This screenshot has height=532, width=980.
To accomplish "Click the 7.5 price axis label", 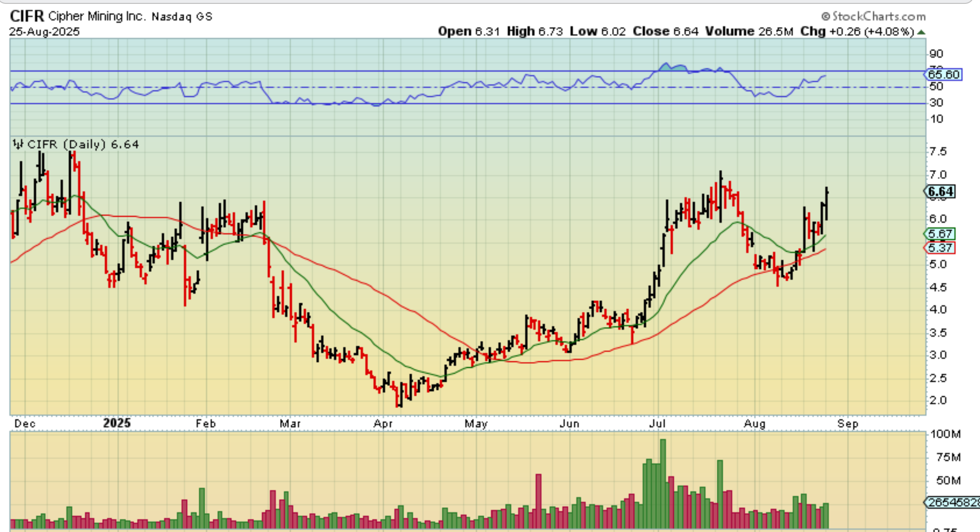I will coord(937,152).
